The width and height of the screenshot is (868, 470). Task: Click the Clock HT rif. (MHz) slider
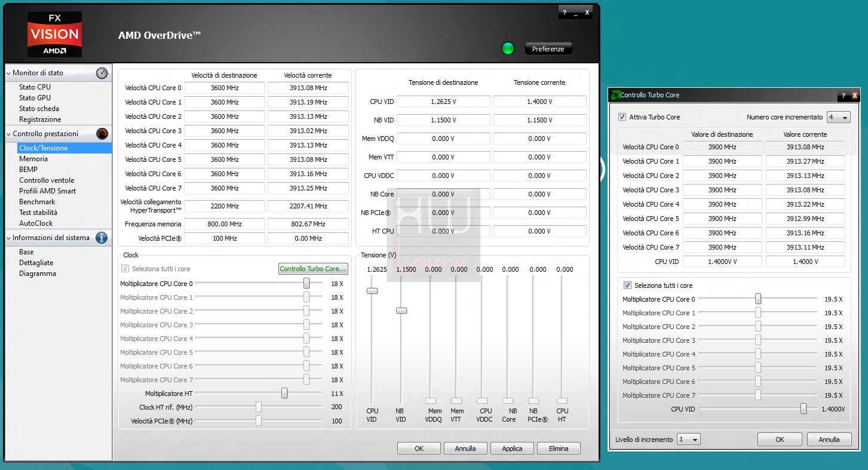coord(259,407)
